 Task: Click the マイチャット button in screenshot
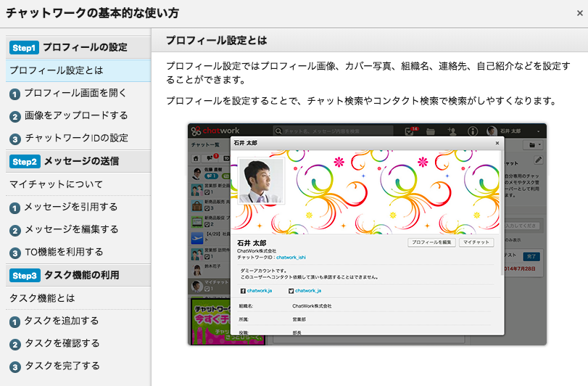pyautogui.click(x=476, y=242)
